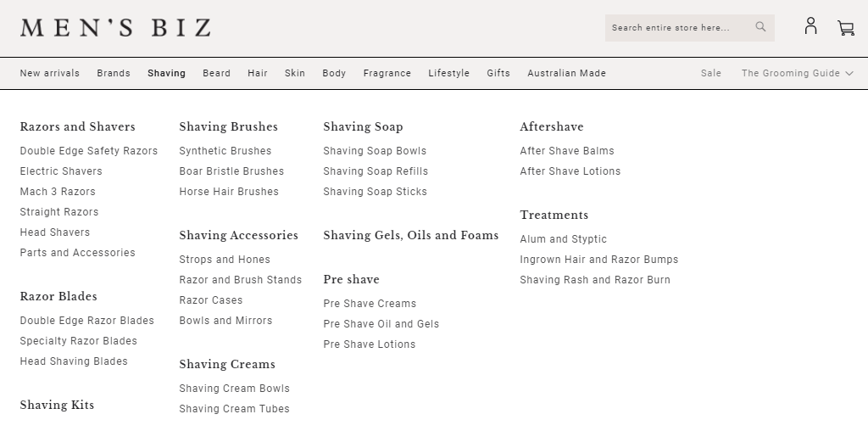This screenshot has height=431, width=868.
Task: Open Straight Razors
Action: [x=59, y=212]
